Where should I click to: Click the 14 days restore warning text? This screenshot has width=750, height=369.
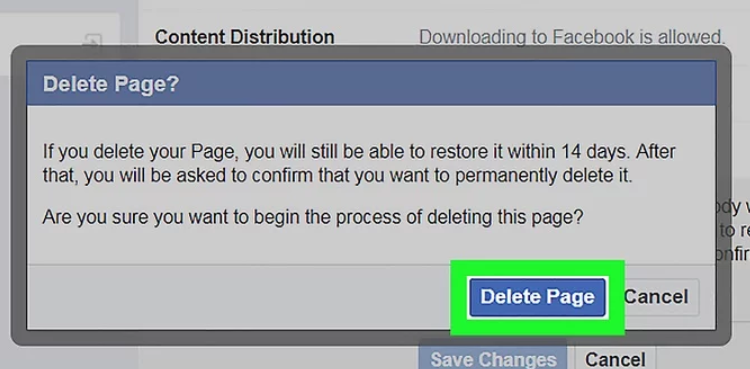point(359,164)
